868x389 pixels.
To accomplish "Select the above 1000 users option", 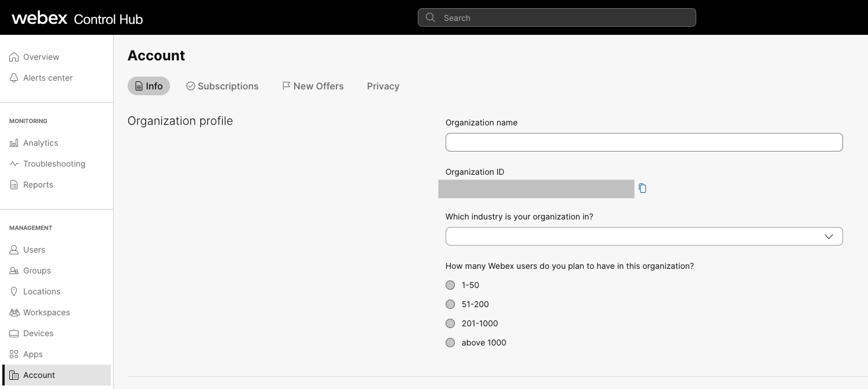I will click(x=450, y=343).
